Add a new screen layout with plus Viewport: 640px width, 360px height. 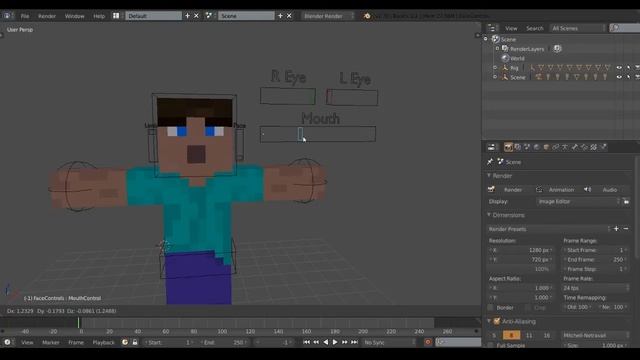tap(187, 16)
